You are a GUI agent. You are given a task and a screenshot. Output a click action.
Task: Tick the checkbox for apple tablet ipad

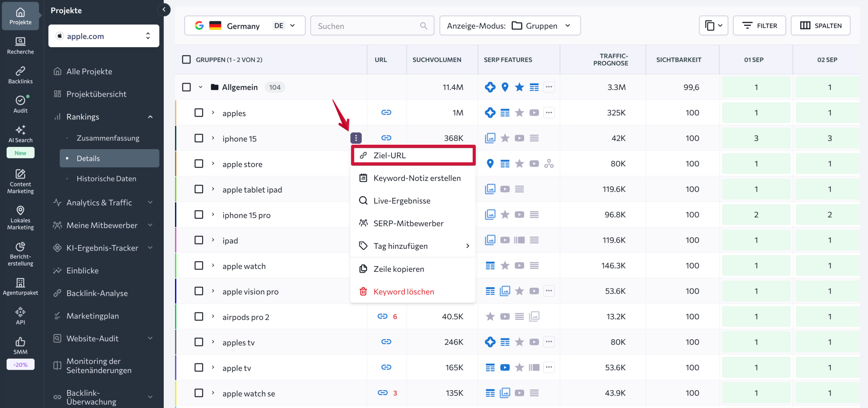coord(199,189)
